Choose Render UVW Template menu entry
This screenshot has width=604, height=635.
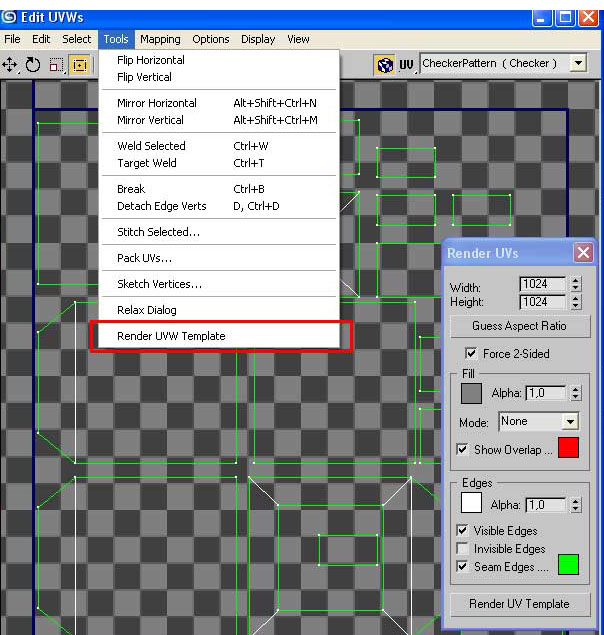pos(171,336)
